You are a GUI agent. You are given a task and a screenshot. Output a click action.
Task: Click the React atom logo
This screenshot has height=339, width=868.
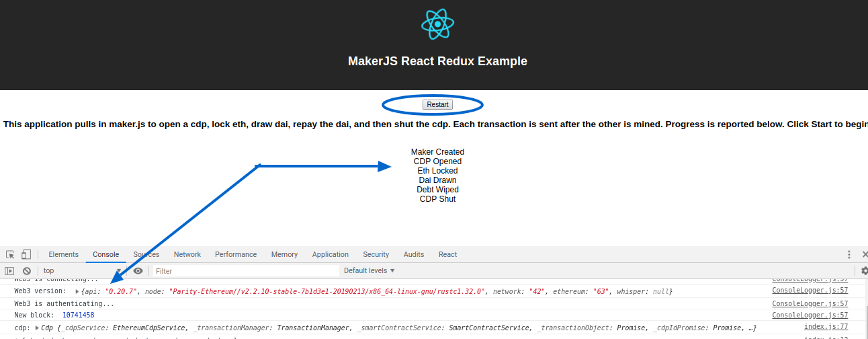pyautogui.click(x=437, y=24)
